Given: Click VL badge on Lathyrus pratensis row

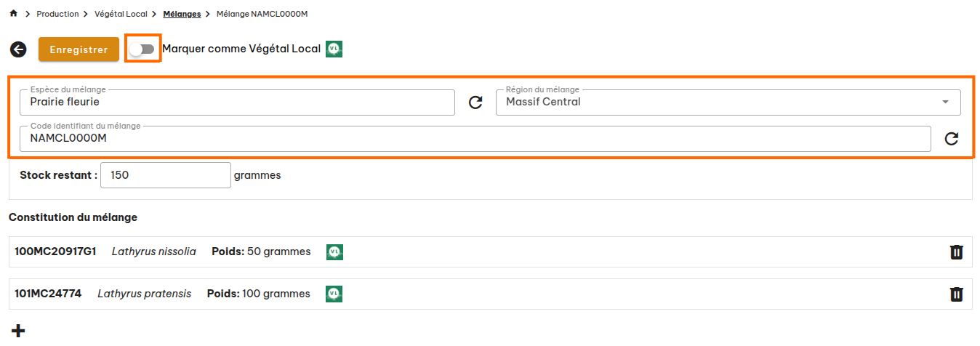Looking at the screenshot, I should 334,294.
